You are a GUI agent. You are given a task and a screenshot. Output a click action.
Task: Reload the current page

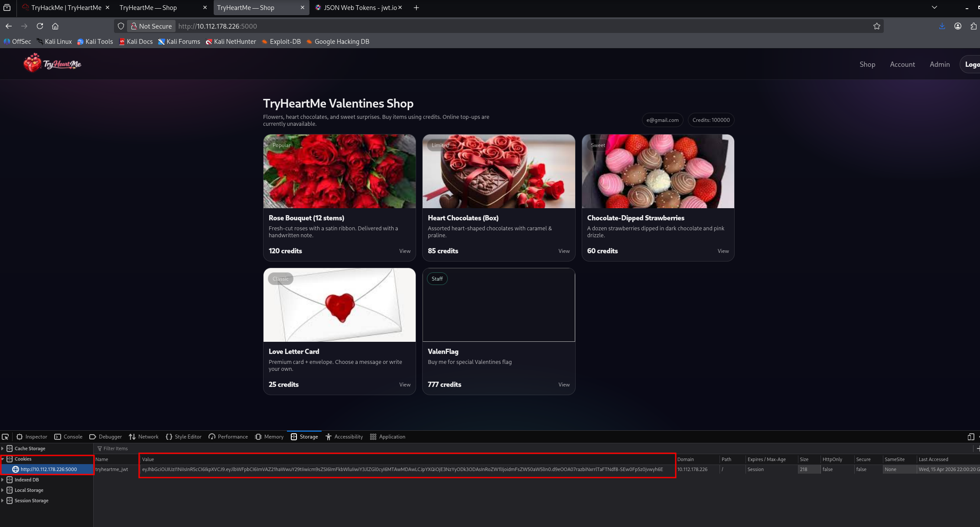[40, 26]
